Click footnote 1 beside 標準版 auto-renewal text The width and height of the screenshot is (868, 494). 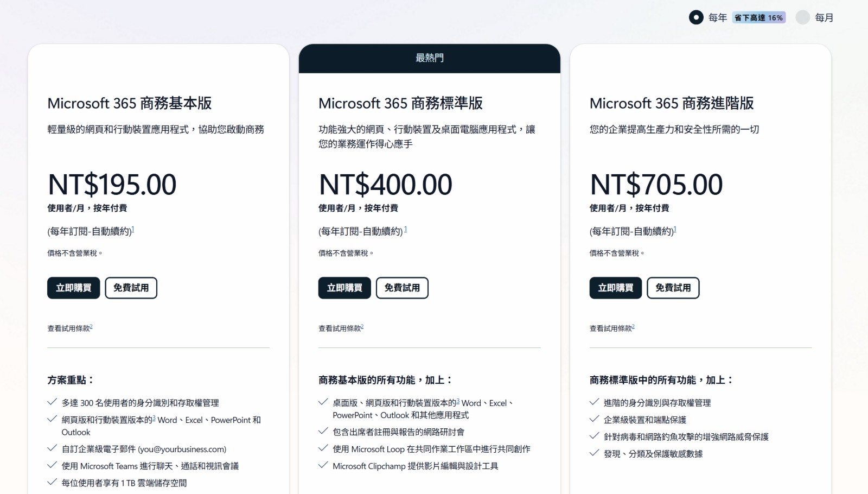pos(405,227)
